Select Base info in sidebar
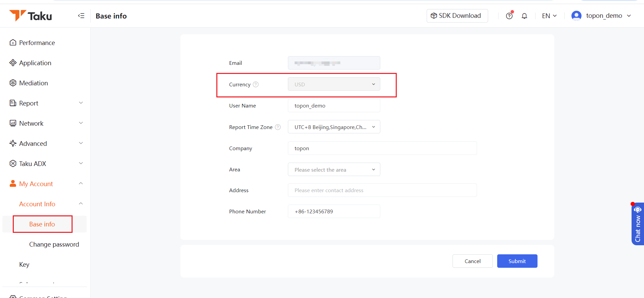Screen dimensions: 644x298 click(x=42, y=224)
